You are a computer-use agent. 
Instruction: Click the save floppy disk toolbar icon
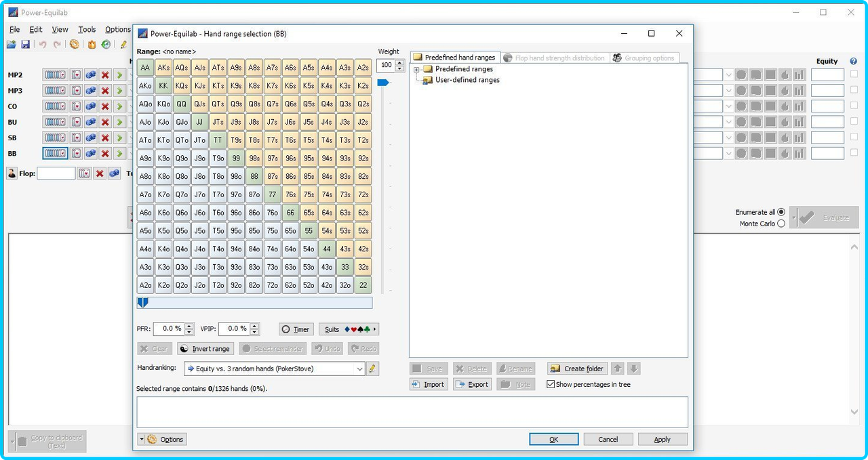click(x=26, y=44)
